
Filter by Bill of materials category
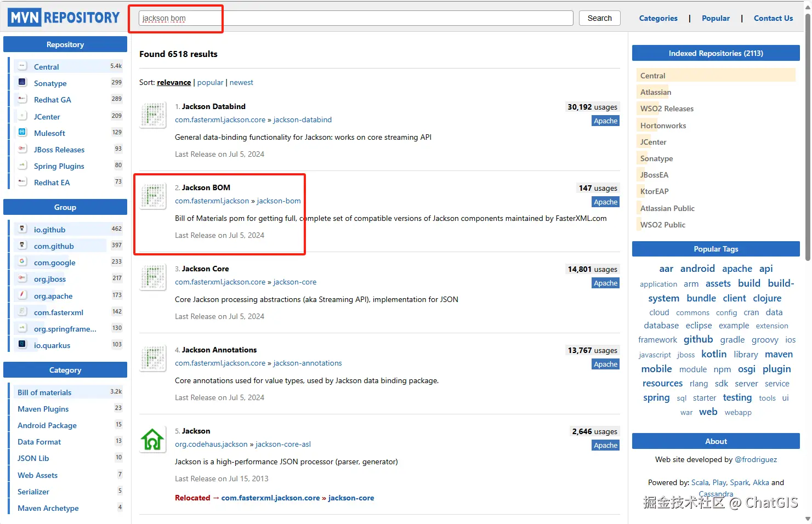[44, 392]
